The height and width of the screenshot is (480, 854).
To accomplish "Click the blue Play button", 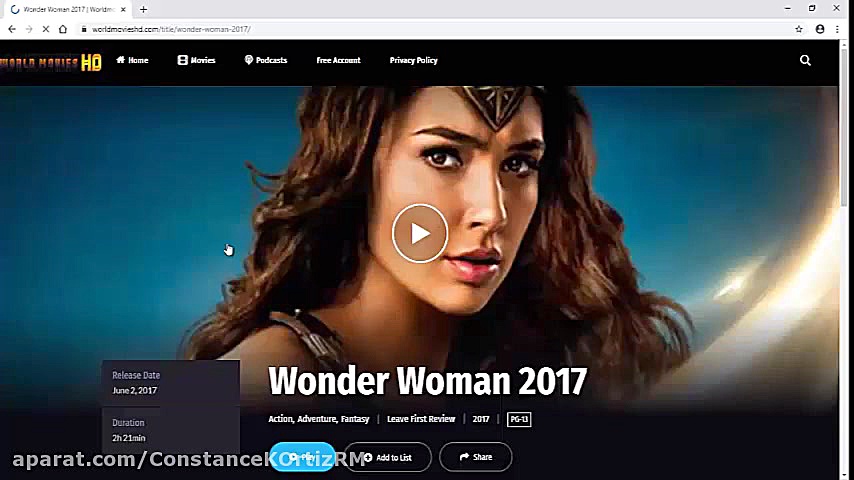I will pyautogui.click(x=303, y=457).
